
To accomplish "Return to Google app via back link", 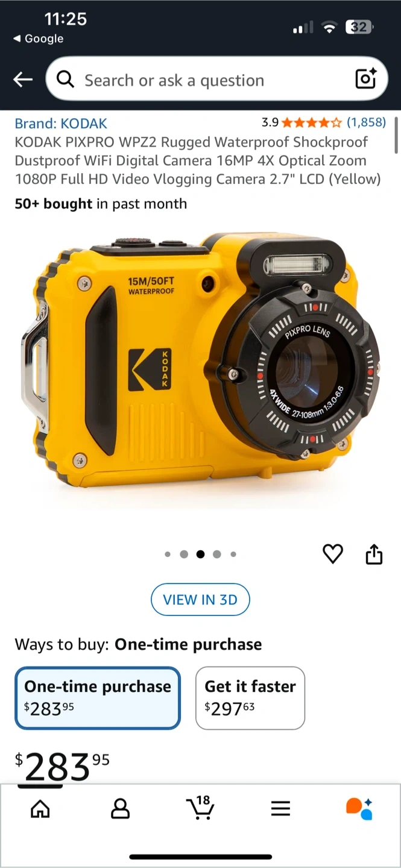I will [38, 39].
